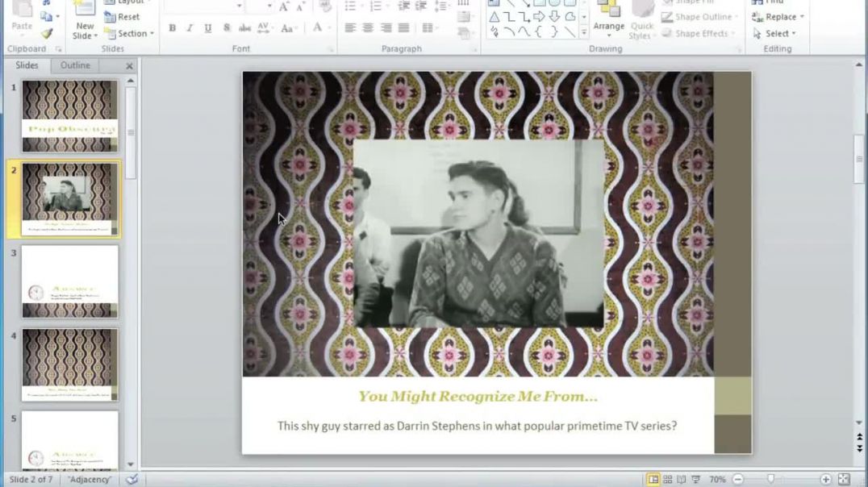Select slide 5 thumbnail

69,441
